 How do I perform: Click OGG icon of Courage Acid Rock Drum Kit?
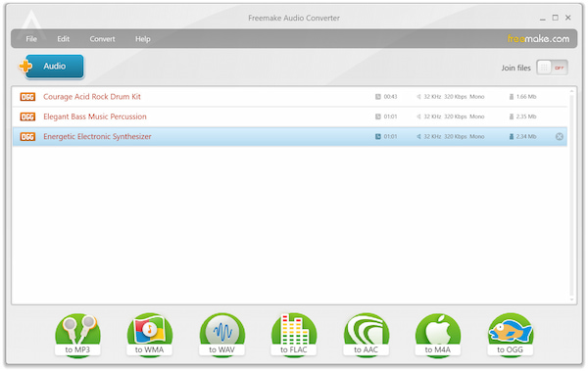pos(27,97)
